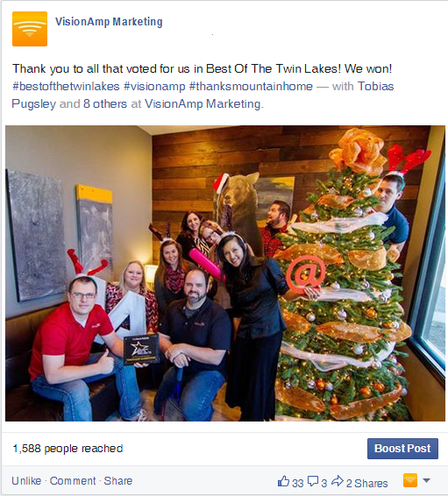This screenshot has width=448, height=496.
Task: Click the Comment action link
Action: pyautogui.click(x=73, y=481)
